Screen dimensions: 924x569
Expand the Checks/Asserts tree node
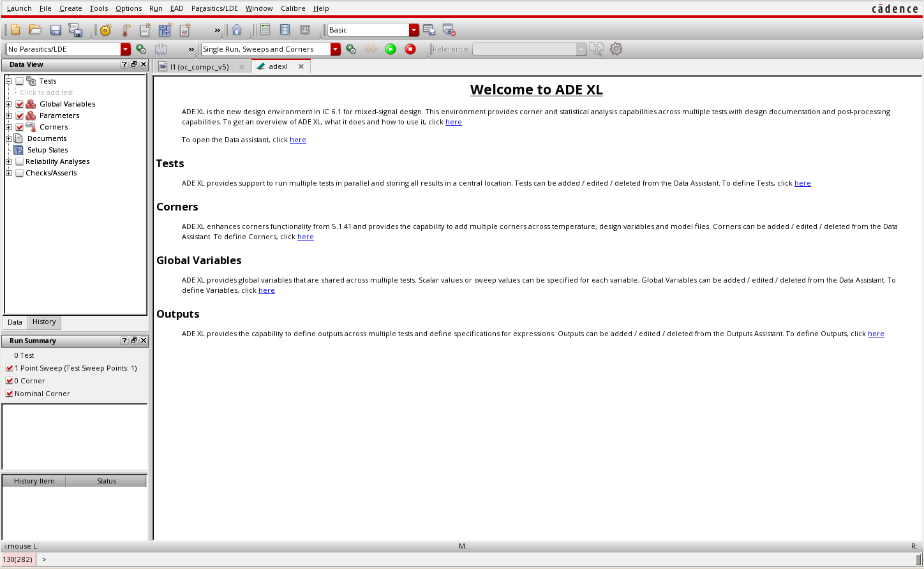coord(9,173)
